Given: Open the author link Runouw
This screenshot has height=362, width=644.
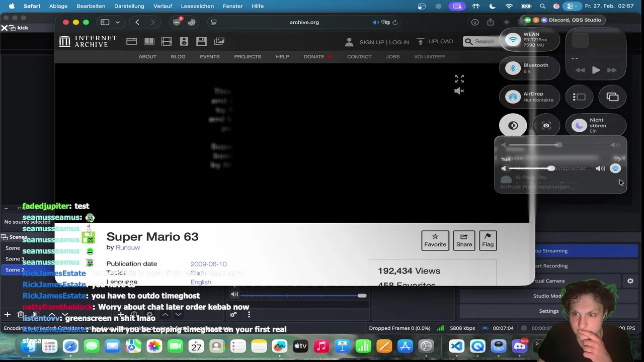Looking at the screenshot, I should [x=128, y=247].
